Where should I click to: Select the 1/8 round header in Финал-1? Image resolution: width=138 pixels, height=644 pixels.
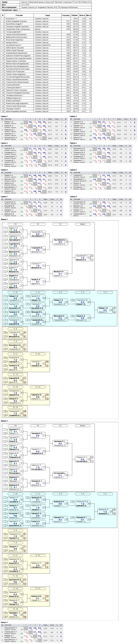tap(15, 224)
